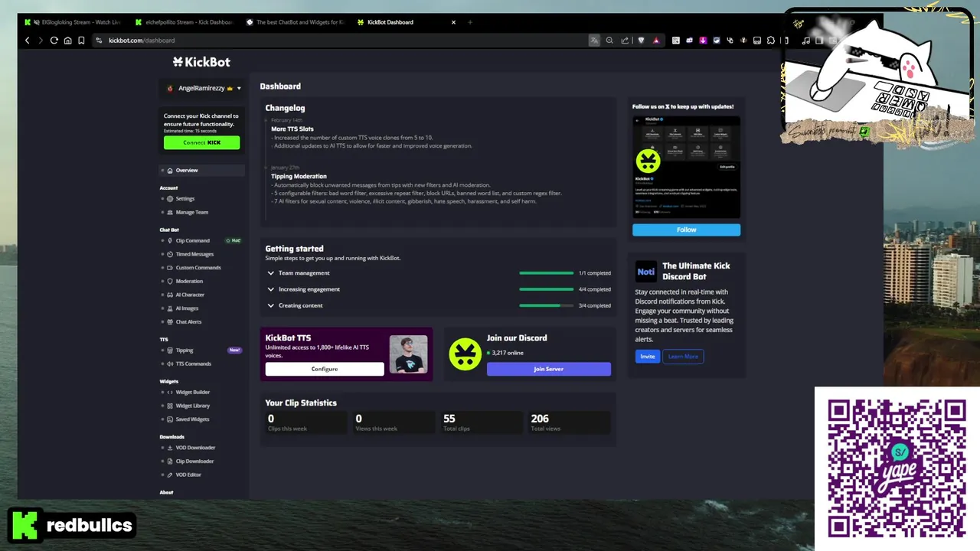Click the Configure button for KickBot TTS
This screenshot has height=551, width=980.
coord(325,369)
